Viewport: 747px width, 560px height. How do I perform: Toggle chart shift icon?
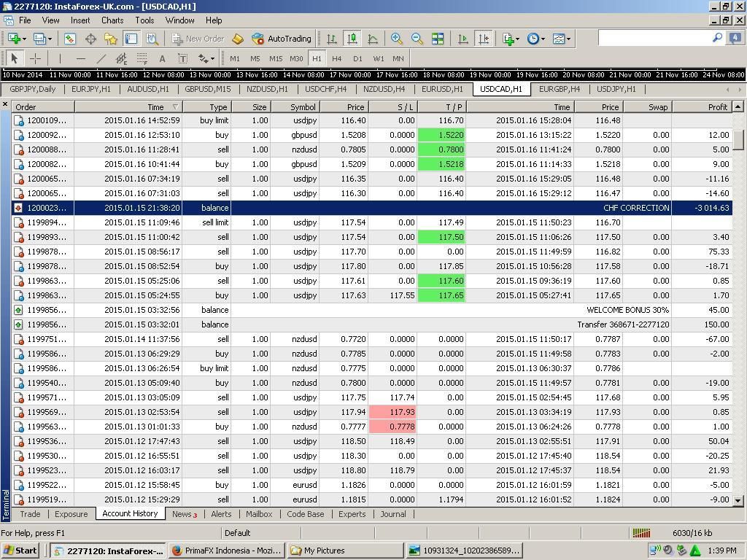coord(484,39)
